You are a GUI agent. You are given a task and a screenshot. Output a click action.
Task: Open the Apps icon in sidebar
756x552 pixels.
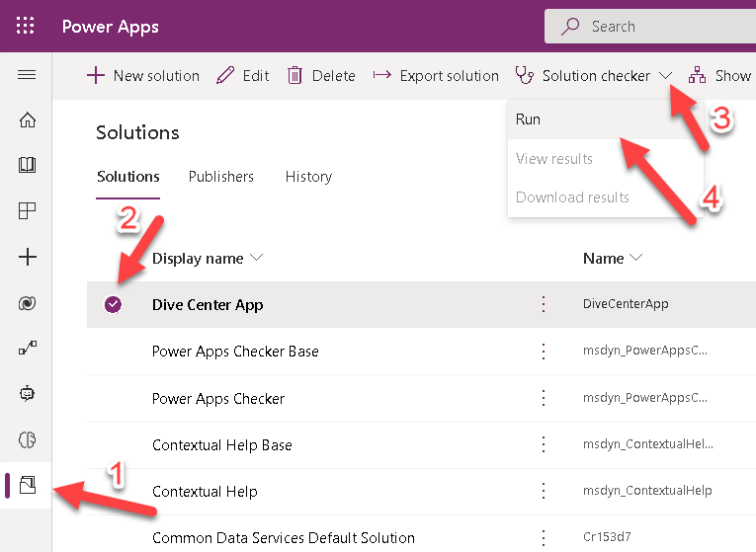(27, 210)
